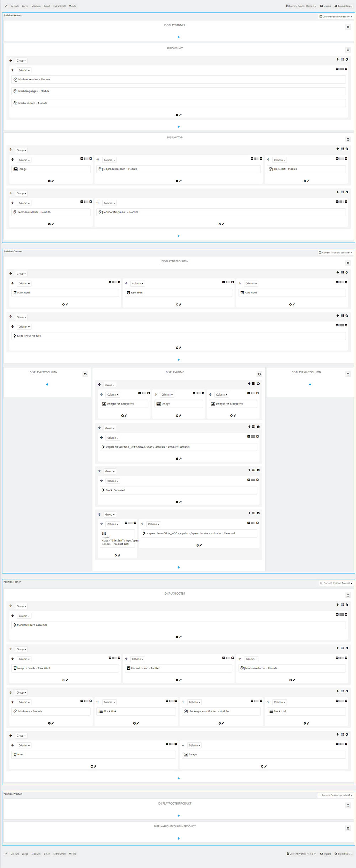Screen dimensions: 356x868
Task: Click the move handle of the DISPLAYNAV group
Action: pos(11,60)
